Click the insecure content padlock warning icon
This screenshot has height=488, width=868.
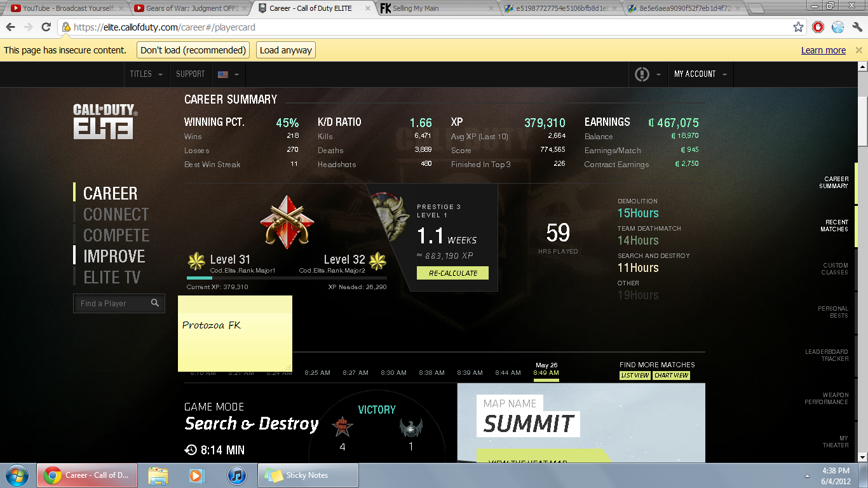point(66,27)
